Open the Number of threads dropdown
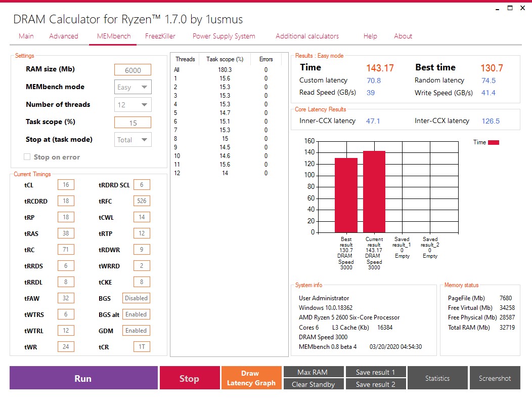Image resolution: width=532 pixels, height=400 pixels. (132, 105)
